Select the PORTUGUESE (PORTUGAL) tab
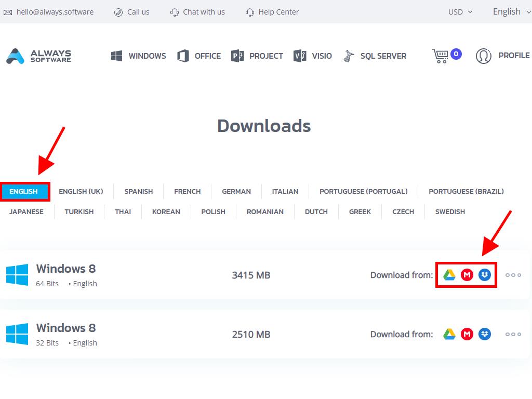 pyautogui.click(x=363, y=191)
